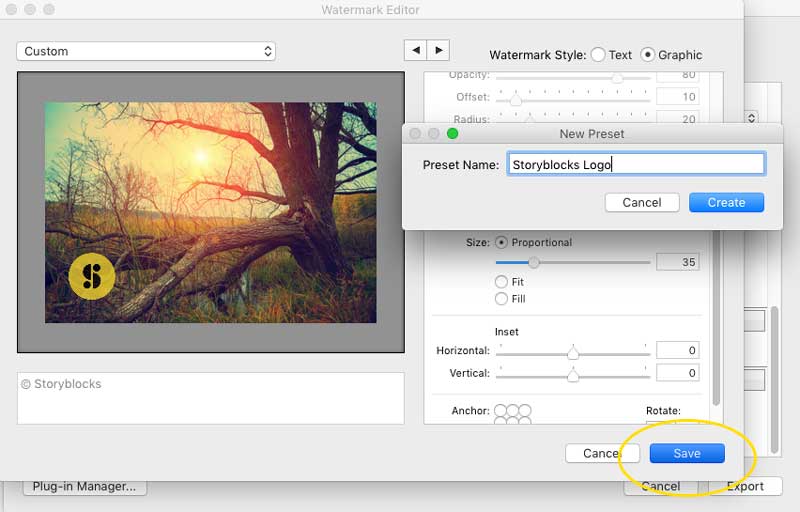The image size is (800, 512).
Task: Select Graphic watermark style
Action: (647, 55)
